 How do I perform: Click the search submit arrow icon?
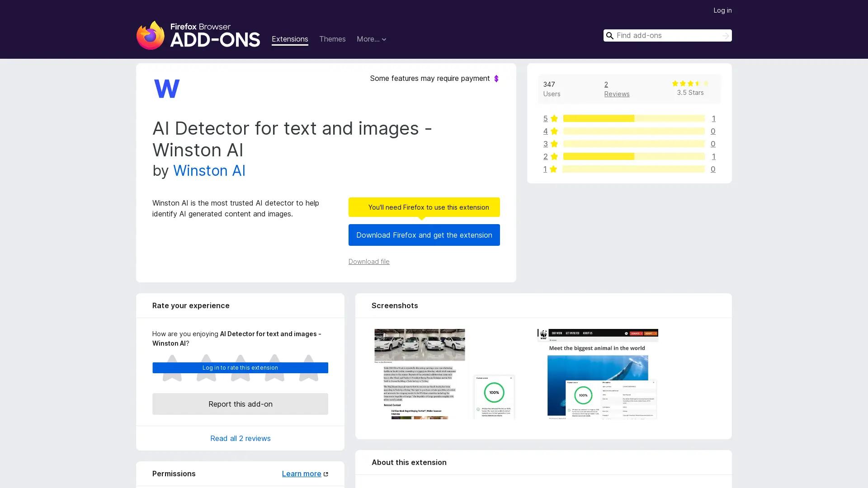(x=726, y=35)
